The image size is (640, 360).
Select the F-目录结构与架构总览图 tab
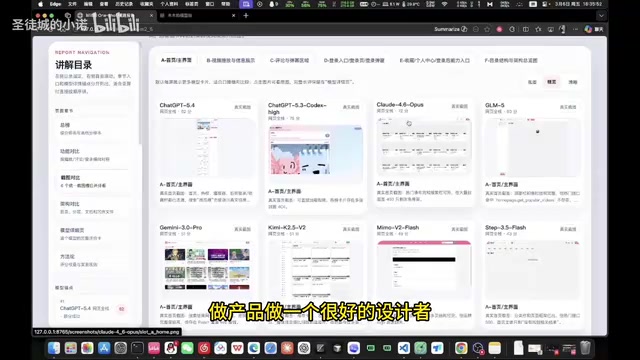point(511,60)
